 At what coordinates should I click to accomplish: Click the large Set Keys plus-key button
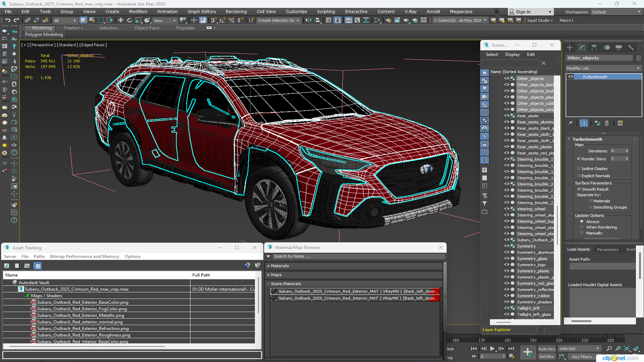point(528,352)
